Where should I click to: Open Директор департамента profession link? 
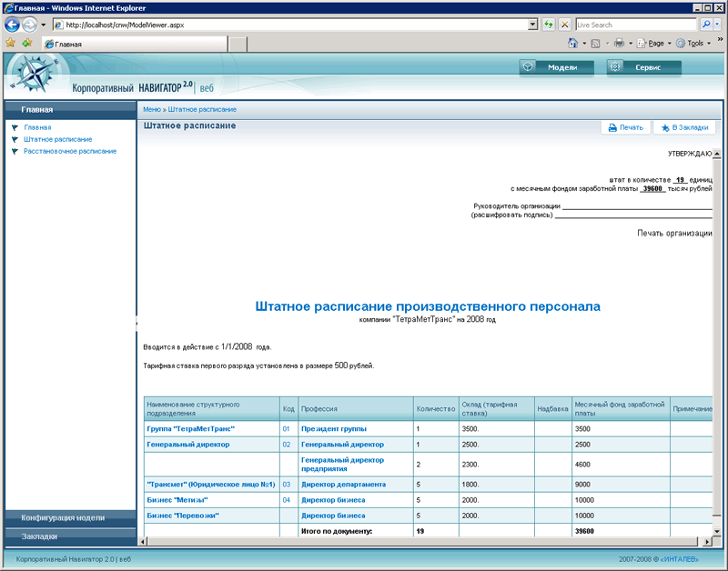tap(344, 485)
